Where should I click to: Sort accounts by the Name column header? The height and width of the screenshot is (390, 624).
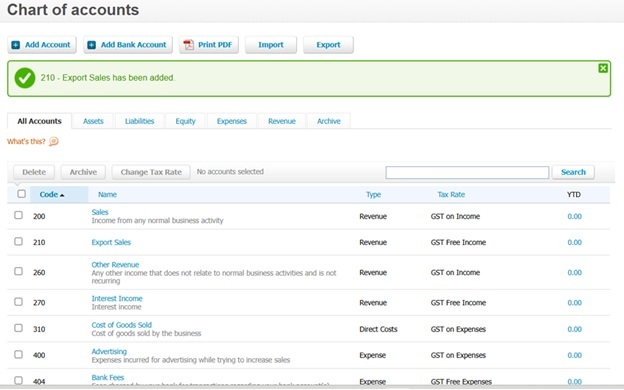(107, 195)
